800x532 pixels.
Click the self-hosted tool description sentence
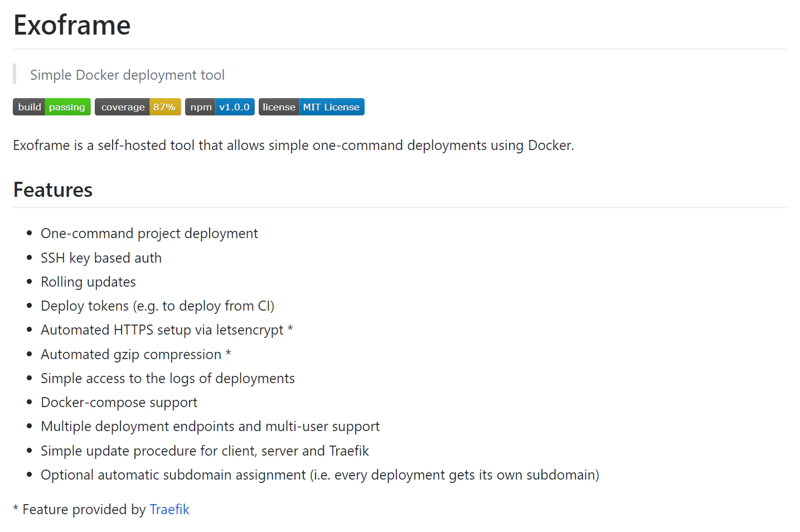click(293, 146)
